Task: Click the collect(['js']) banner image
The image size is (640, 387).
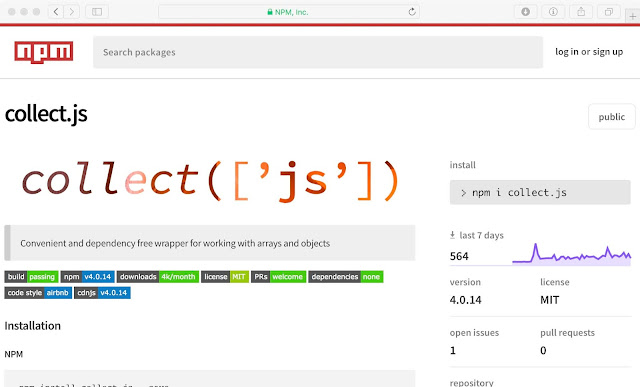Action: pos(210,181)
